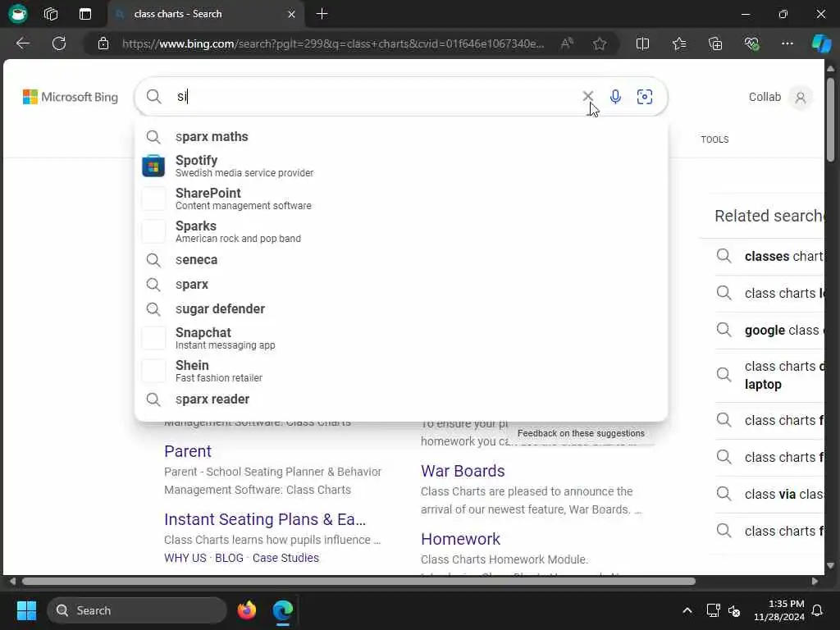This screenshot has height=630, width=840.
Task: Open tab actions menu icon
Action: pyautogui.click(x=85, y=14)
